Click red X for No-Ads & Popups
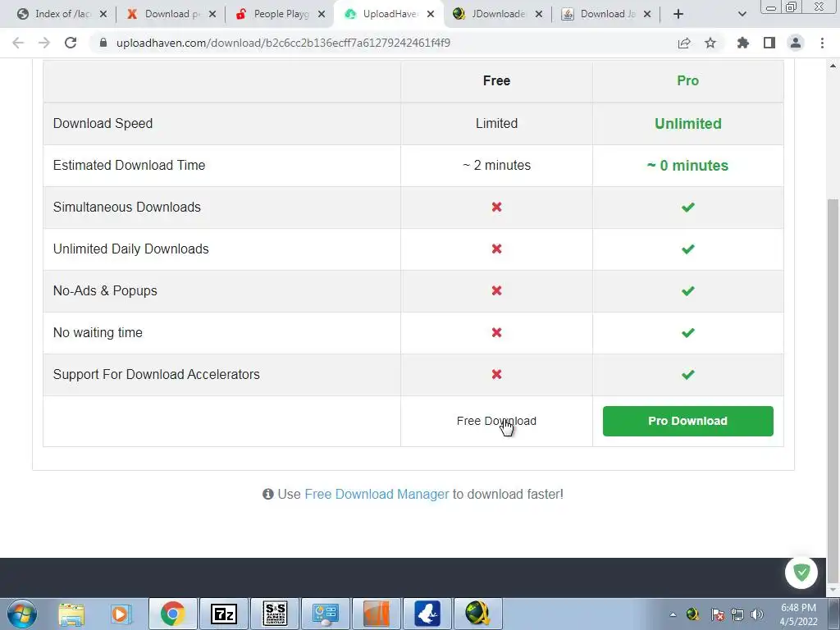 [496, 290]
